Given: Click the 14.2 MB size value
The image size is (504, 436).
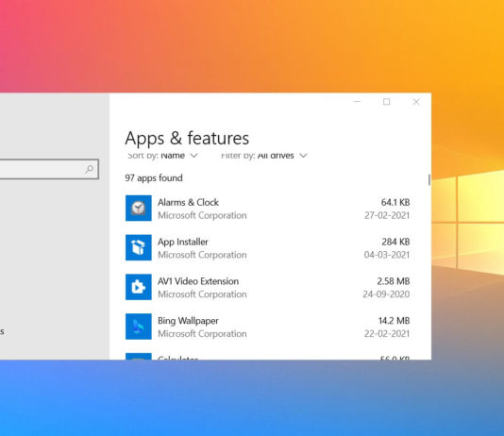Looking at the screenshot, I should (395, 321).
